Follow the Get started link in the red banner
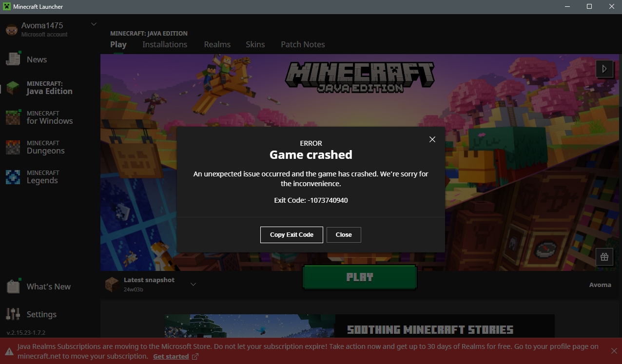 point(171,356)
